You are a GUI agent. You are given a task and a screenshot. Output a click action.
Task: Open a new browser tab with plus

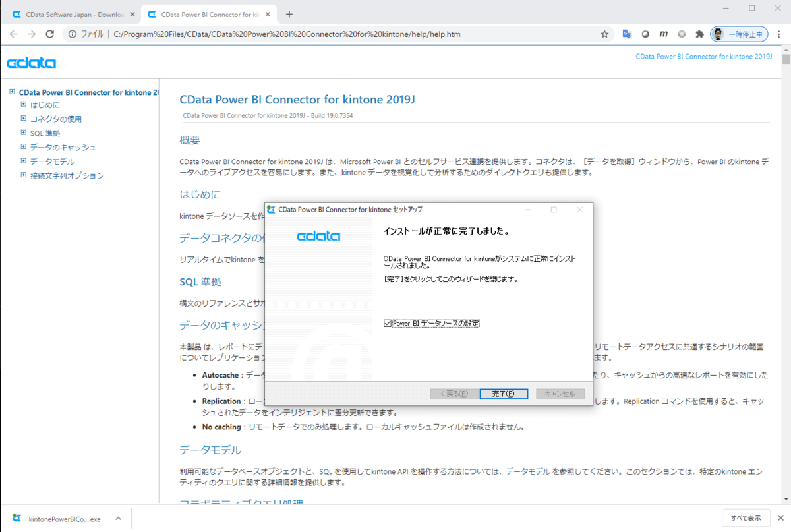289,15
